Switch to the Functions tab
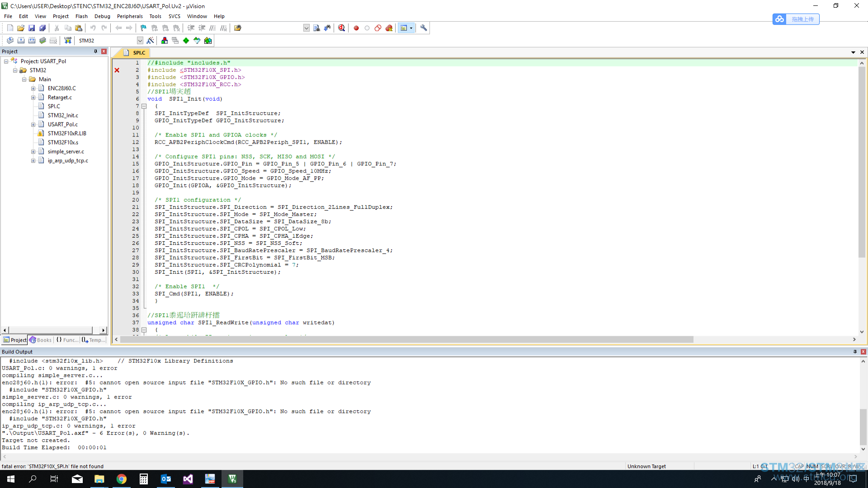Screen dimensions: 868x488 [x=67, y=340]
